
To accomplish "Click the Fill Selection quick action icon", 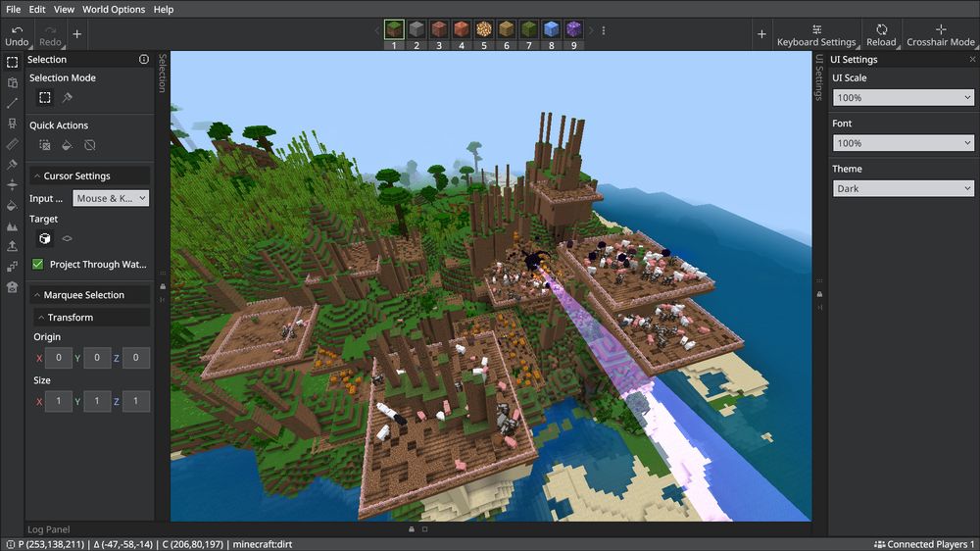I will [67, 145].
